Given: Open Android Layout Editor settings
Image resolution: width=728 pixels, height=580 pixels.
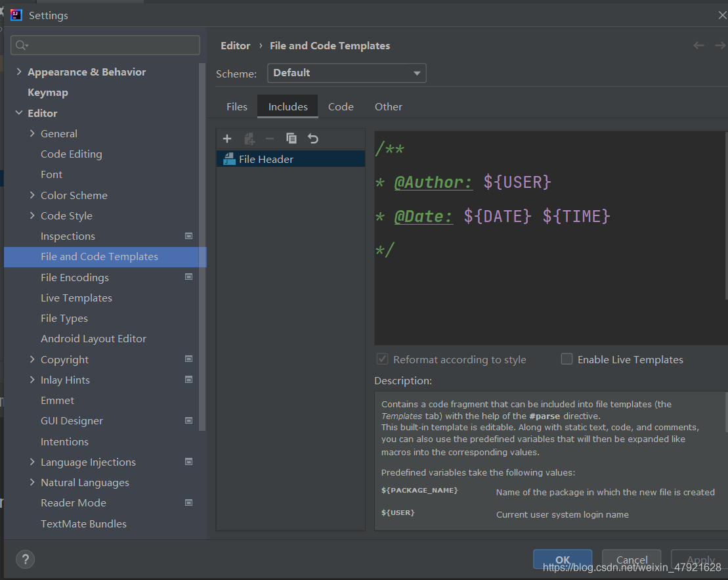Looking at the screenshot, I should click(93, 339).
